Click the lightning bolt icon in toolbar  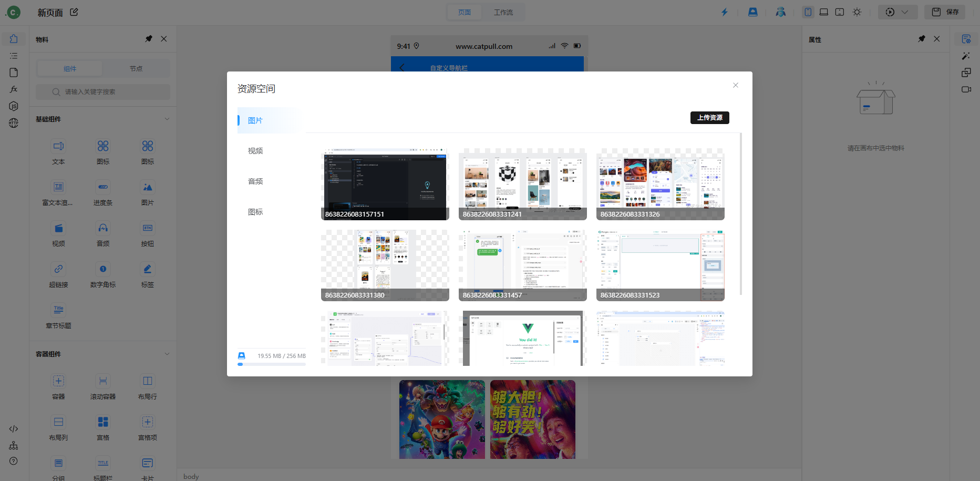725,12
